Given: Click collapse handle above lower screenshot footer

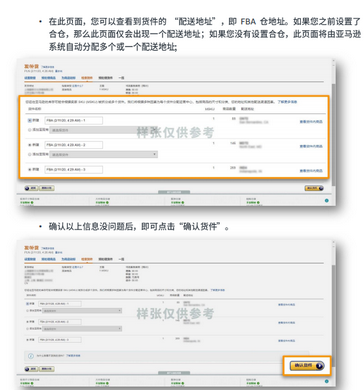Looking at the screenshot, I should tap(174, 373).
